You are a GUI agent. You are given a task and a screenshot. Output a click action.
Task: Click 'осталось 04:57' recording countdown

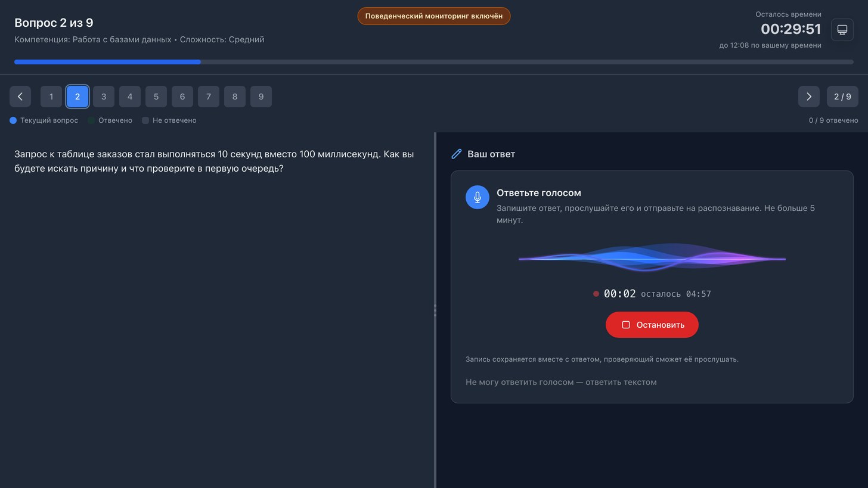pyautogui.click(x=676, y=294)
